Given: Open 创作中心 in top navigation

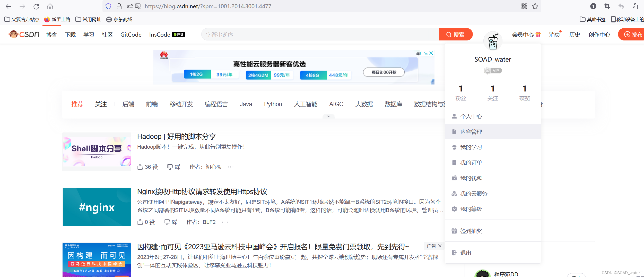Looking at the screenshot, I should [599, 35].
